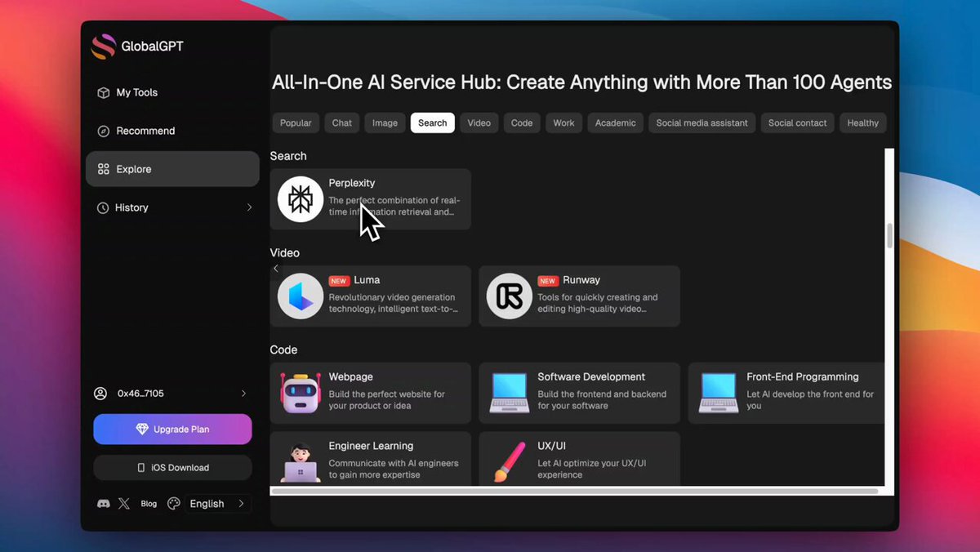
Task: Click the Luma logo icon
Action: (301, 296)
